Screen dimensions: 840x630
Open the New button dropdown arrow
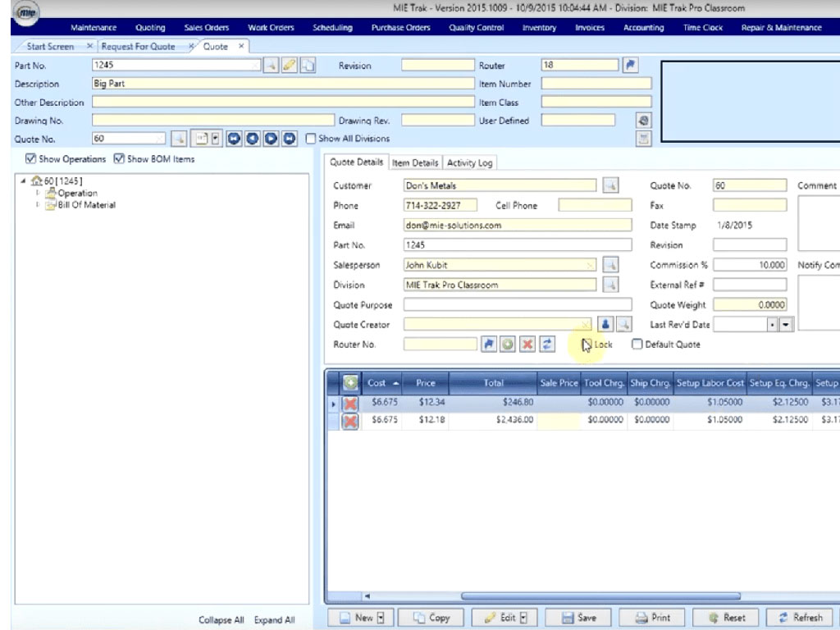click(x=381, y=618)
